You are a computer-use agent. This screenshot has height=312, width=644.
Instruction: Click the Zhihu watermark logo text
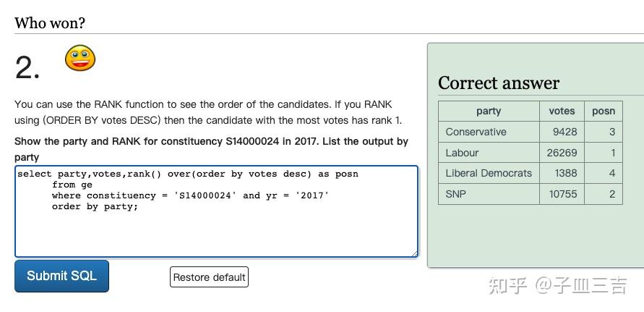point(557,285)
